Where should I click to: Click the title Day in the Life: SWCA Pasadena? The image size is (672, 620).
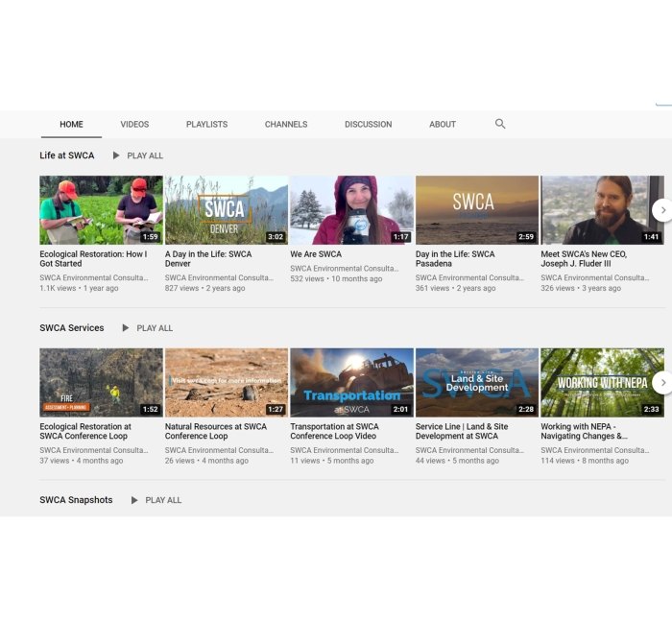(x=455, y=259)
